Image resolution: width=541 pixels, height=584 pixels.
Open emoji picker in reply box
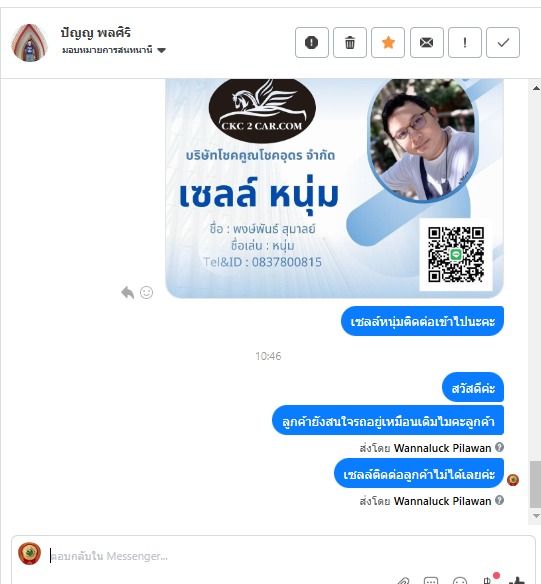(460, 581)
